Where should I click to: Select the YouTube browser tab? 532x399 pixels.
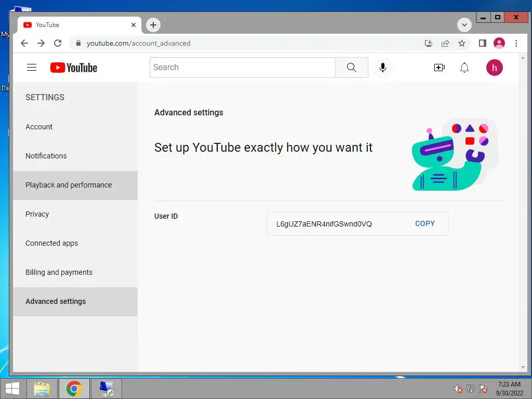[x=79, y=25]
